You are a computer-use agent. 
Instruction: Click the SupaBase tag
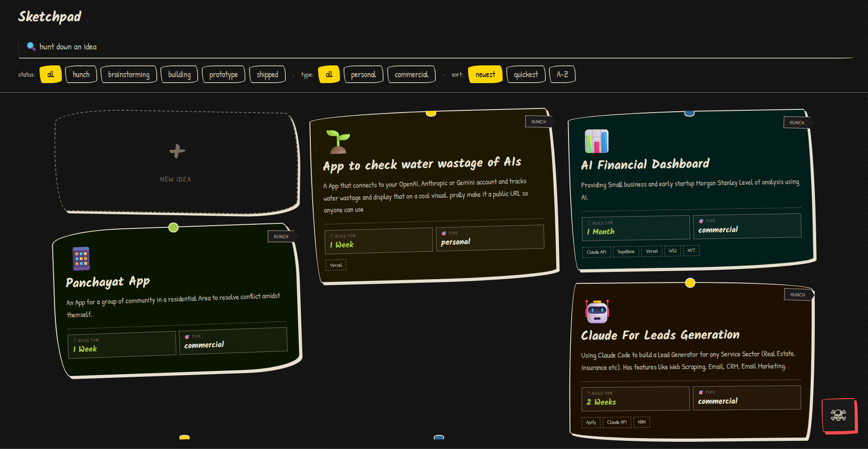tap(626, 252)
